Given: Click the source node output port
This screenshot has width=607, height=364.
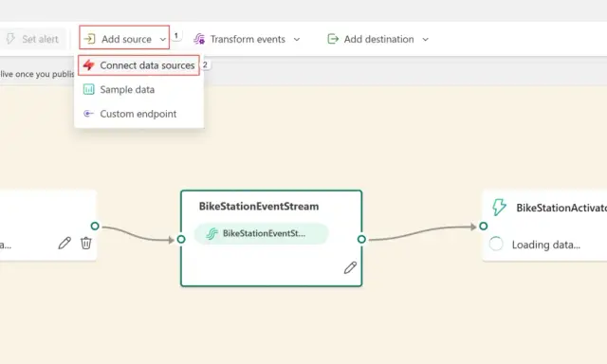Looking at the screenshot, I should pos(95,226).
